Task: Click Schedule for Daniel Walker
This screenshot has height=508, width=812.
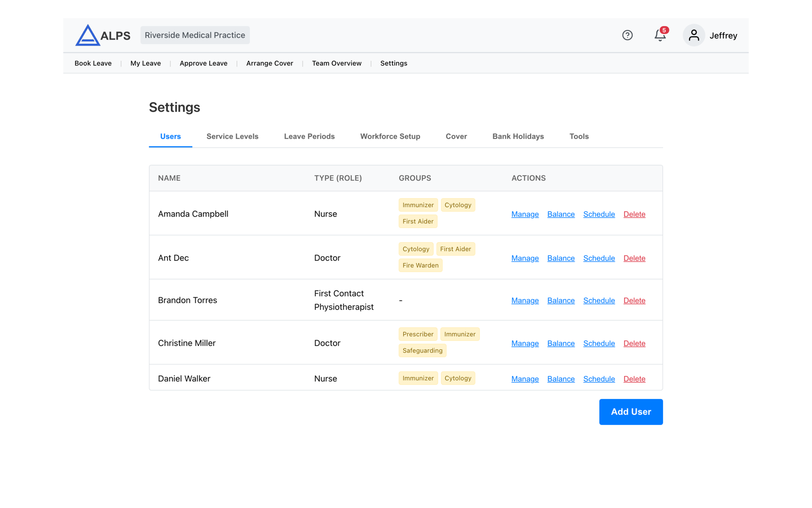Action: [x=599, y=379]
